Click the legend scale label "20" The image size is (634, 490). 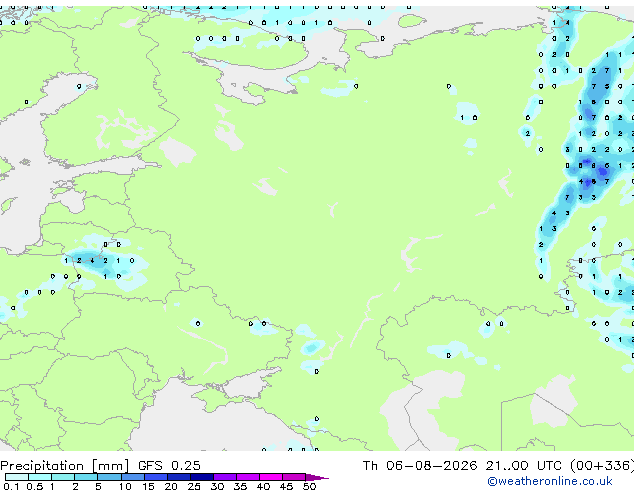click(171, 486)
